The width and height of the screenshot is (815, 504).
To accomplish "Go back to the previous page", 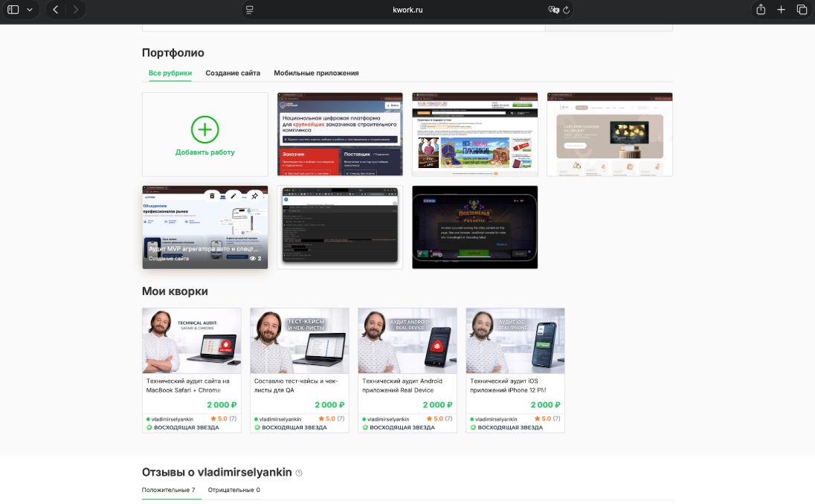I will [56, 10].
